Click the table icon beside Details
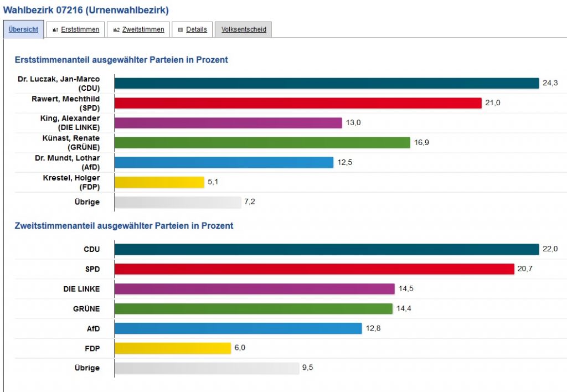Screen dimensions: 567x392 (181, 30)
